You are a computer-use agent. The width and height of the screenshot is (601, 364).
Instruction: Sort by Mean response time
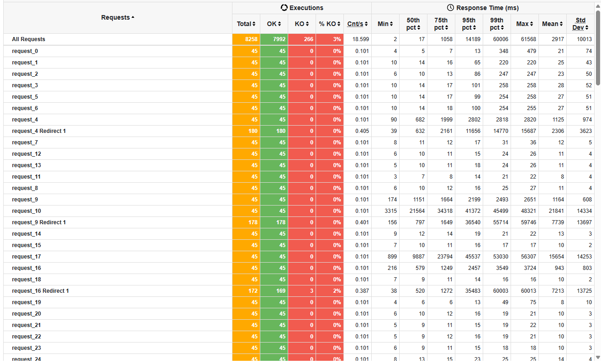[553, 24]
